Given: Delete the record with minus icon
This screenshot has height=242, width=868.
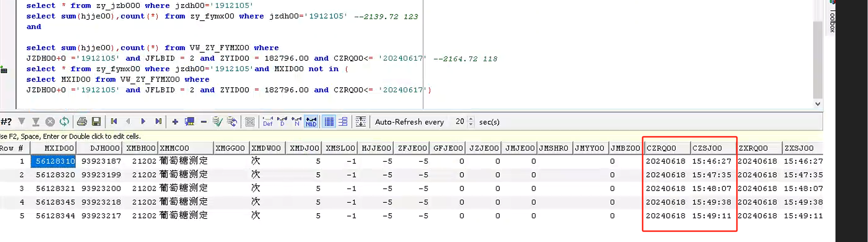Looking at the screenshot, I should coord(204,122).
